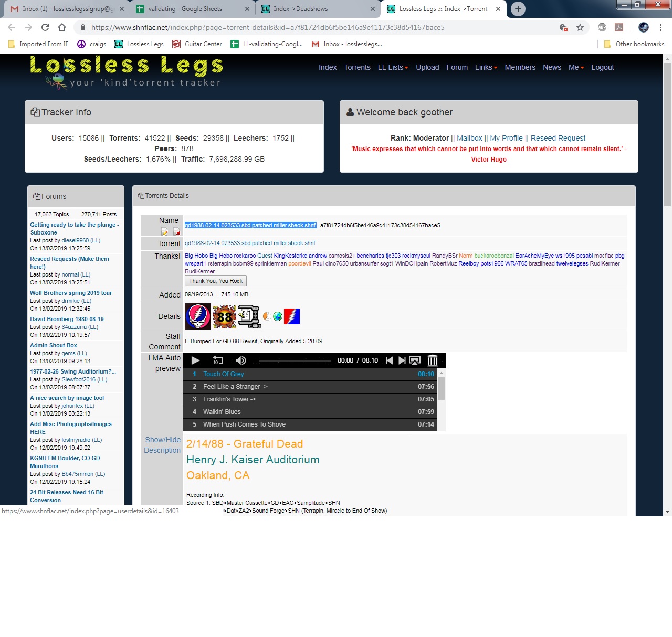
Task: Toggle Show/Hide Description
Action: [162, 445]
